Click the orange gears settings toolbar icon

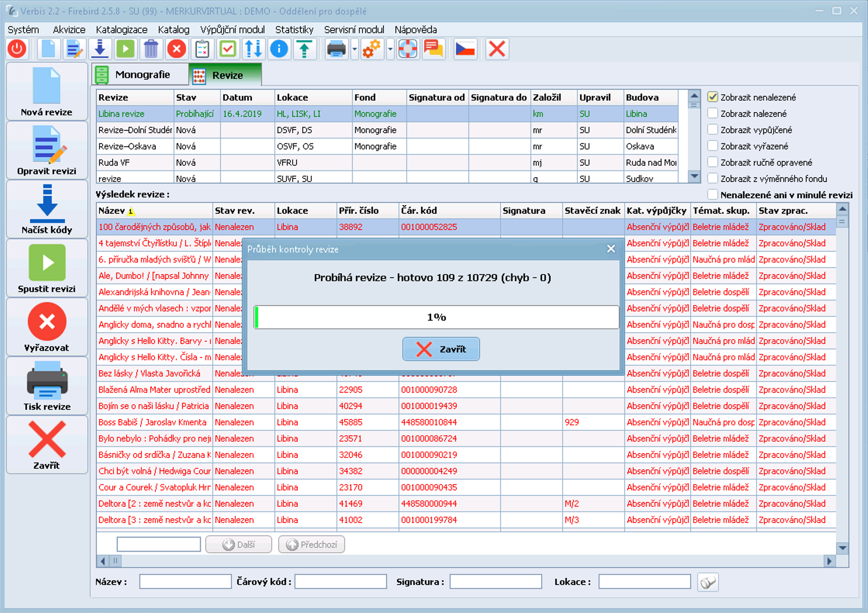(372, 49)
